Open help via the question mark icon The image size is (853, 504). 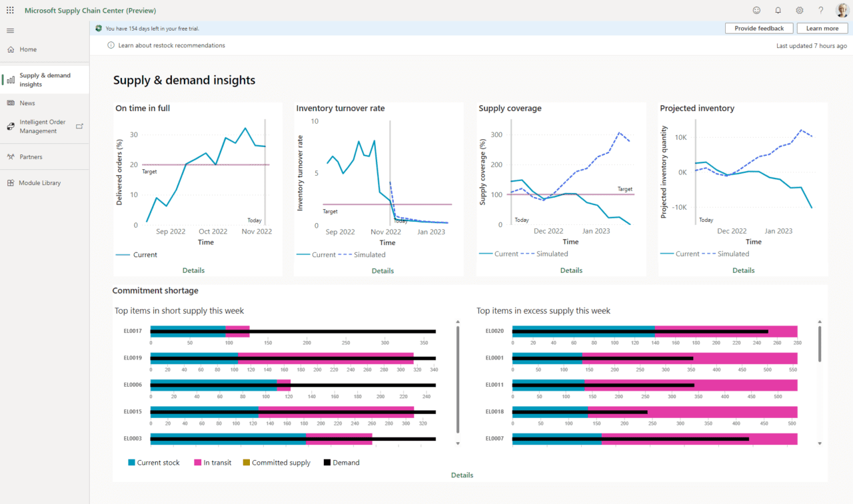pos(820,10)
